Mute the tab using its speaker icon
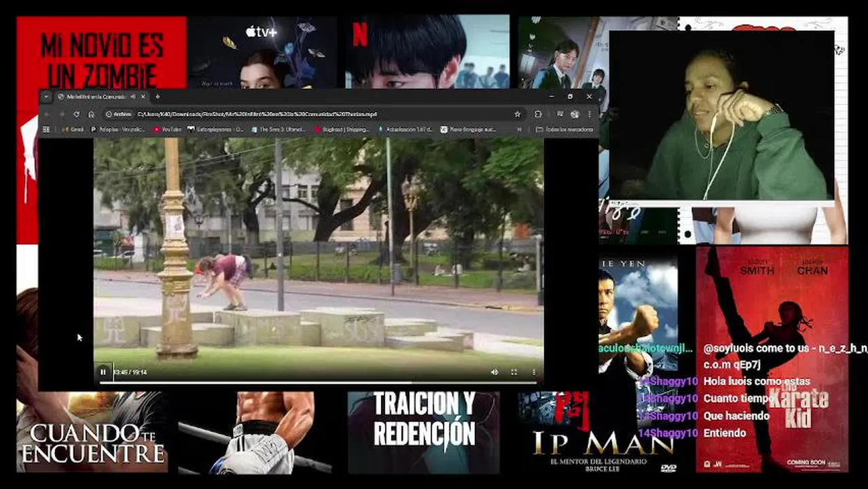This screenshot has width=868, height=489. point(133,97)
